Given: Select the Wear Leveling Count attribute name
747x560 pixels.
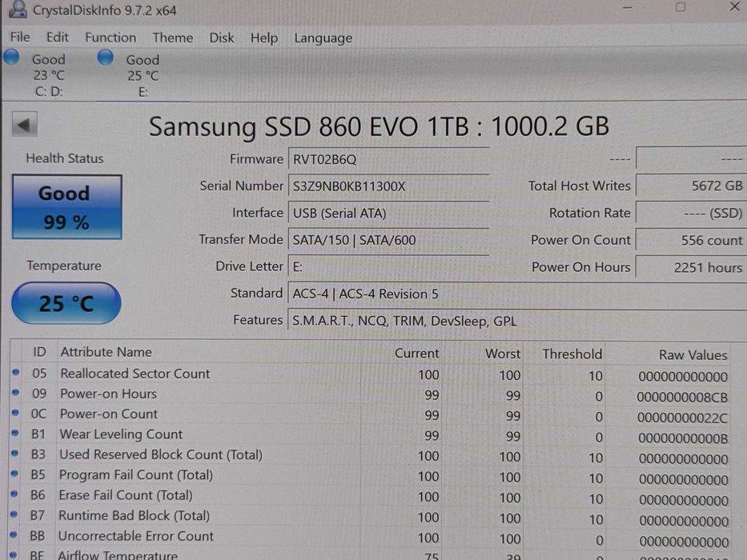Looking at the screenshot, I should [121, 434].
